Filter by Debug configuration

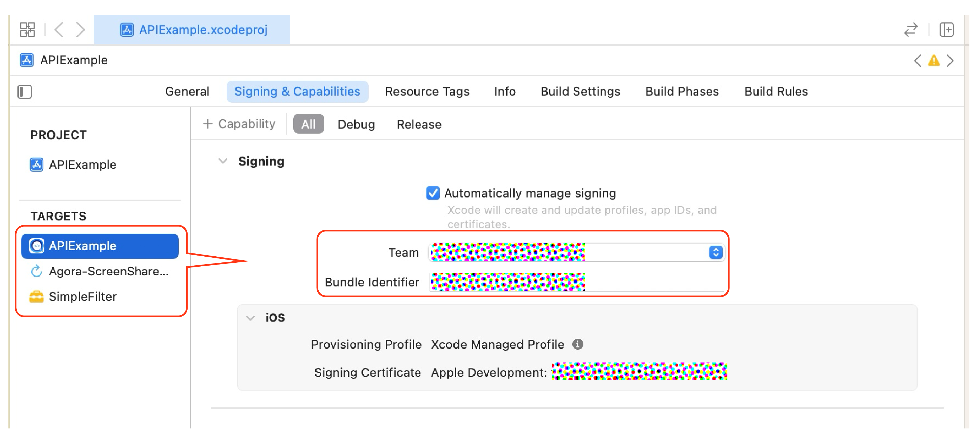(x=356, y=124)
